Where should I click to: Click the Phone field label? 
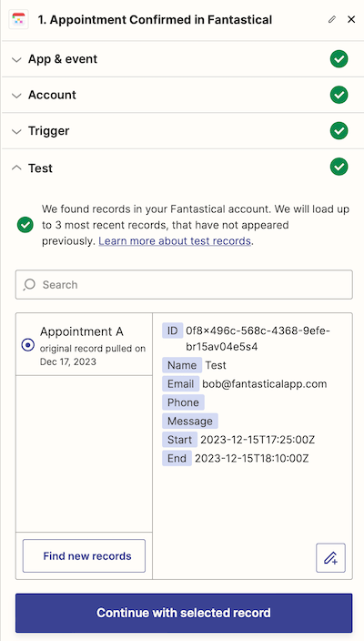(183, 402)
